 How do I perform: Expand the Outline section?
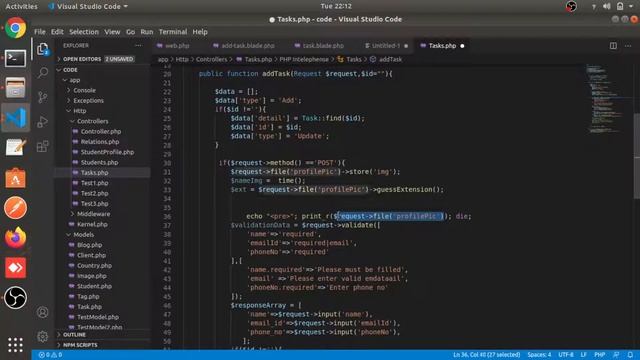point(103,335)
